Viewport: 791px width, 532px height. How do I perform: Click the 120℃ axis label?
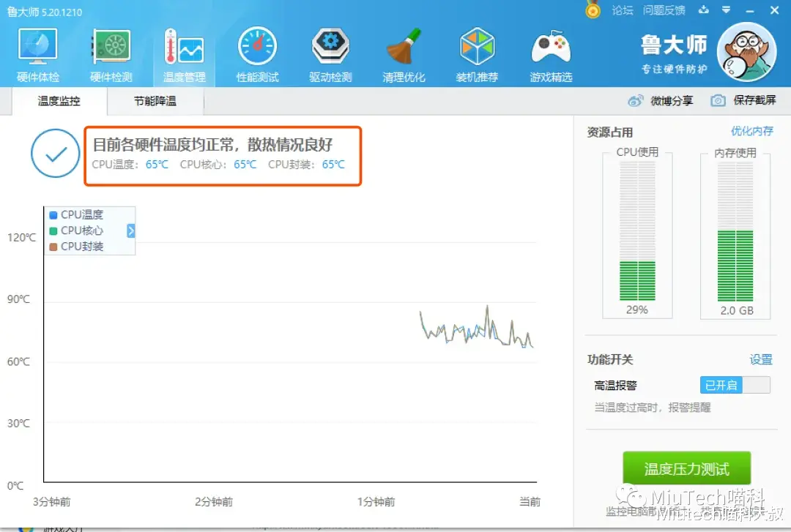tap(22, 238)
